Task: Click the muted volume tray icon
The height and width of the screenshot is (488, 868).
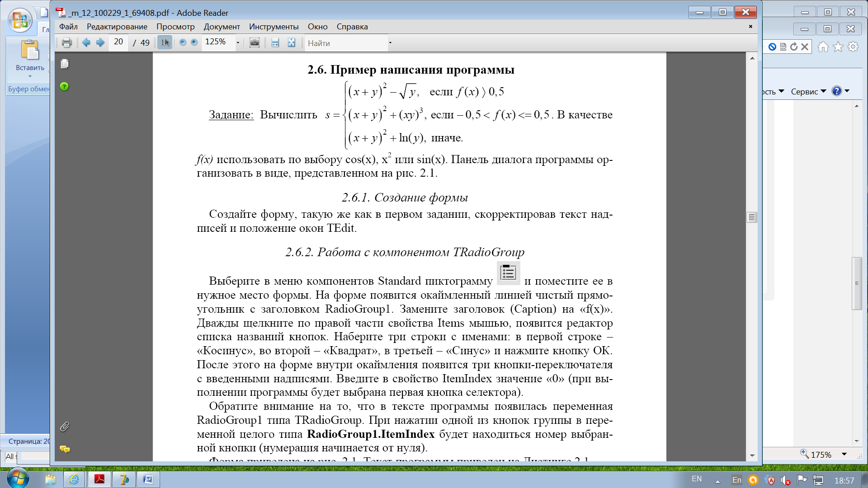Action: (786, 480)
